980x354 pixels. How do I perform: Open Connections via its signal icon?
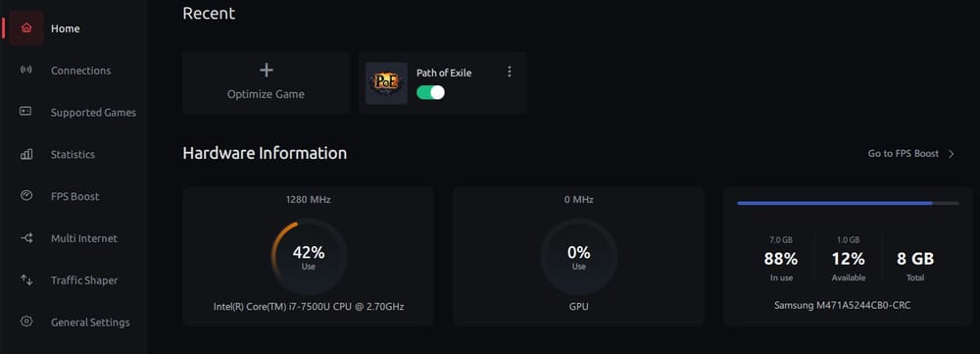click(x=26, y=70)
